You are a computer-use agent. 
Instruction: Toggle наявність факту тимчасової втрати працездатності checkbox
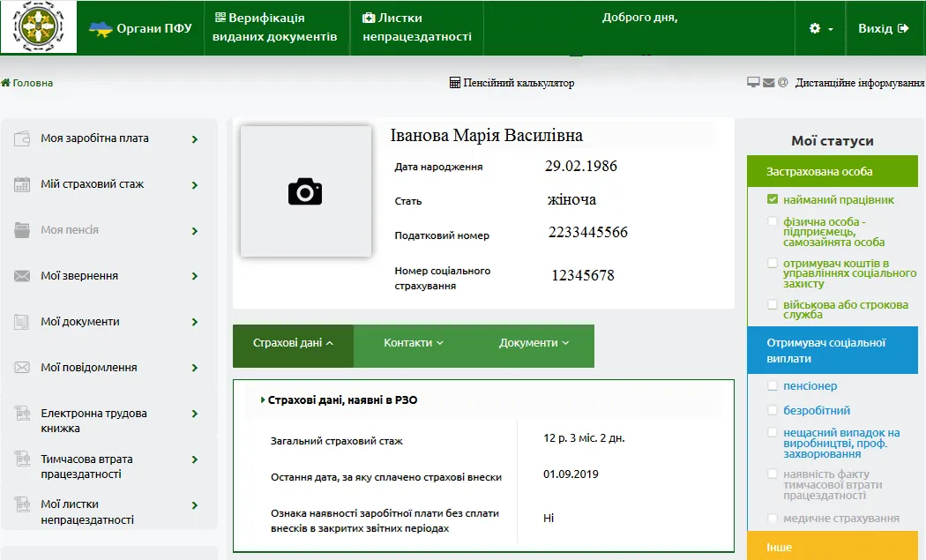tap(773, 474)
